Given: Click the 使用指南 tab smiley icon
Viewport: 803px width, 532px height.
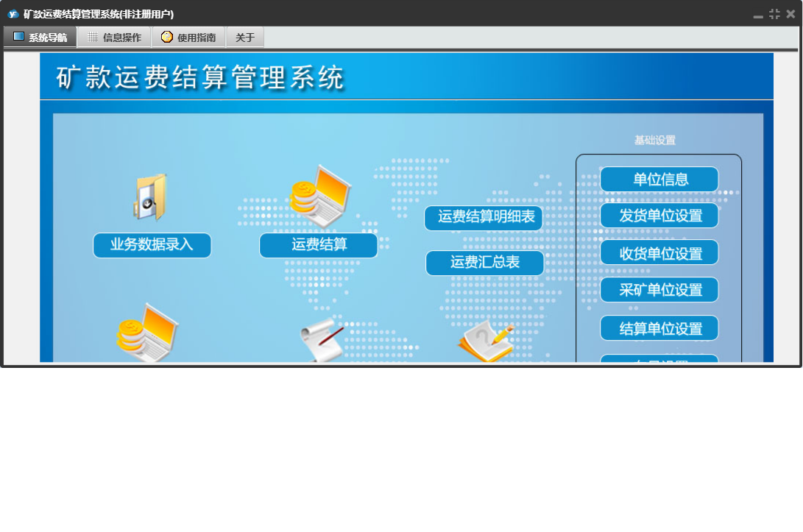Looking at the screenshot, I should [x=167, y=37].
